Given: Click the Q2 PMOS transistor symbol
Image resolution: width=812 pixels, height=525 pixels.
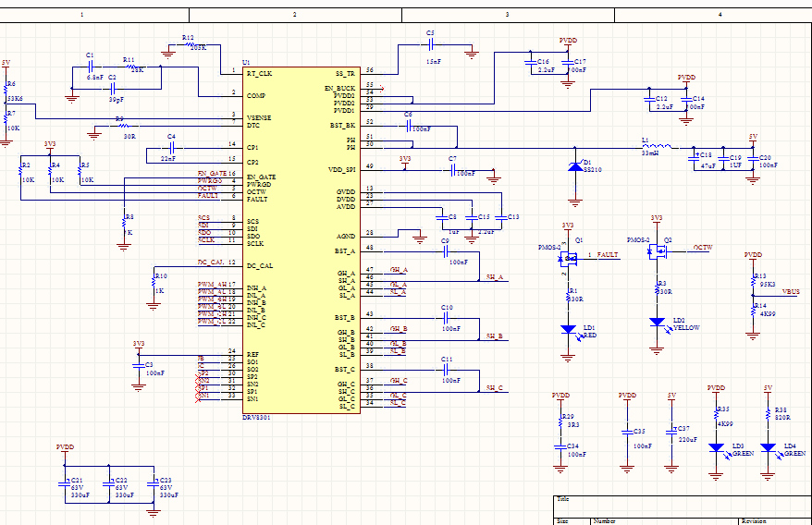Looking at the screenshot, I should 658,251.
